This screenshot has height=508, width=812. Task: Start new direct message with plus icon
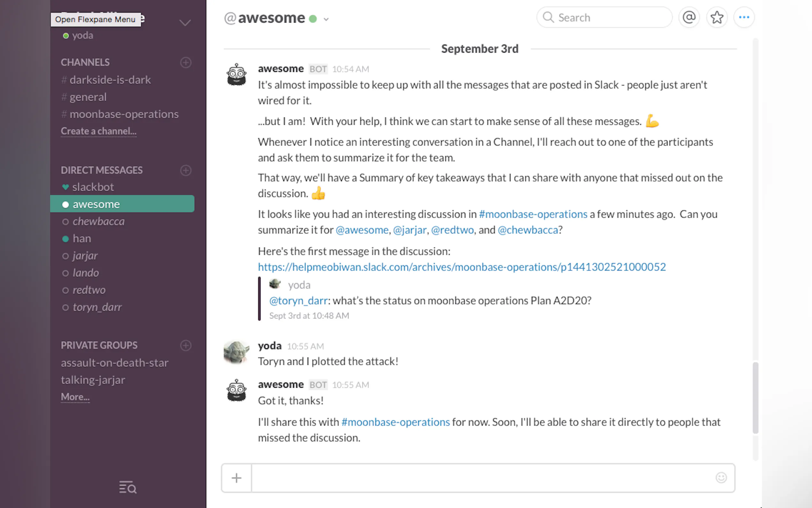[x=186, y=170]
